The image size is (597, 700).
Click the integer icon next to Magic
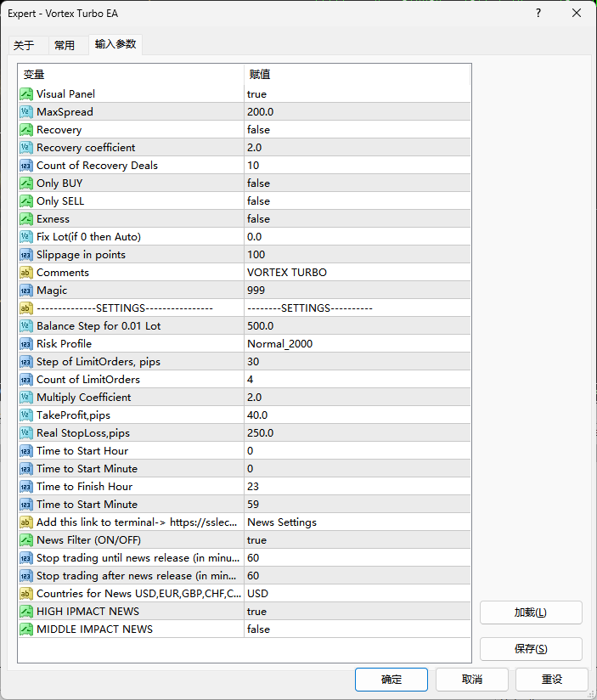(x=26, y=291)
